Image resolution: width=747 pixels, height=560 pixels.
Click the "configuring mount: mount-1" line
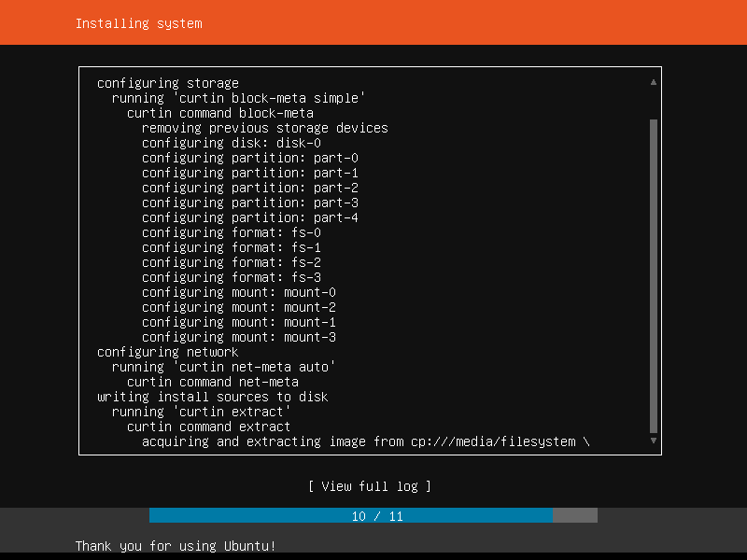click(239, 322)
